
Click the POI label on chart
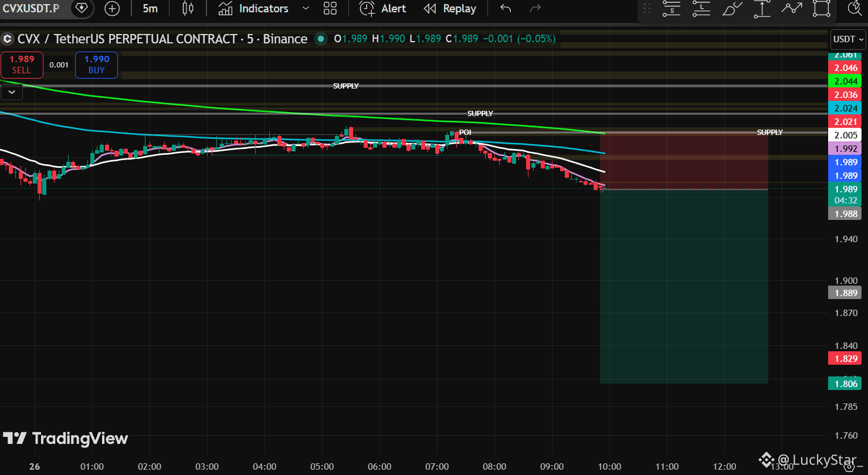tap(465, 133)
